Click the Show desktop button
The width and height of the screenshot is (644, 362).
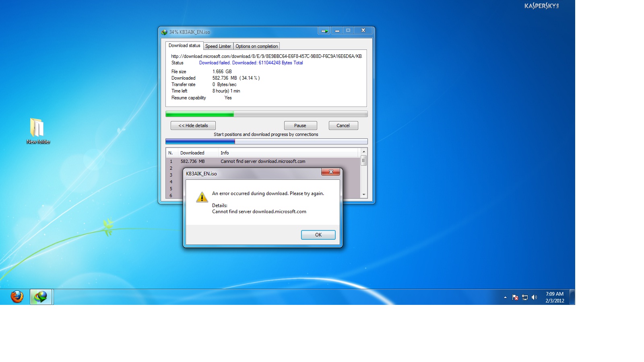tap(572, 297)
